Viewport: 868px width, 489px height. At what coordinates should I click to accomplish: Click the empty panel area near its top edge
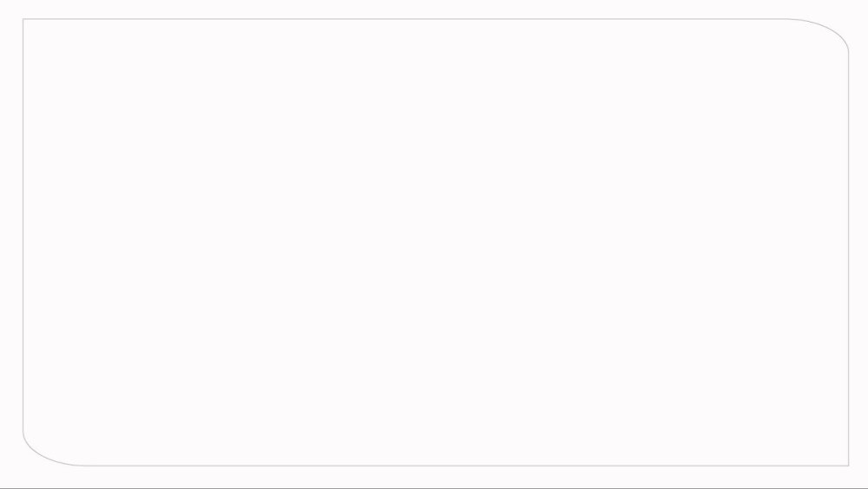[x=436, y=33]
